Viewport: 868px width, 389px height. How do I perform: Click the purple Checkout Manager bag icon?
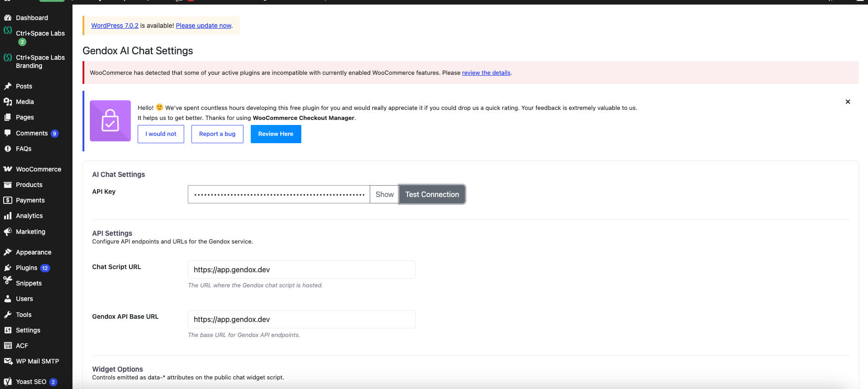pyautogui.click(x=110, y=121)
